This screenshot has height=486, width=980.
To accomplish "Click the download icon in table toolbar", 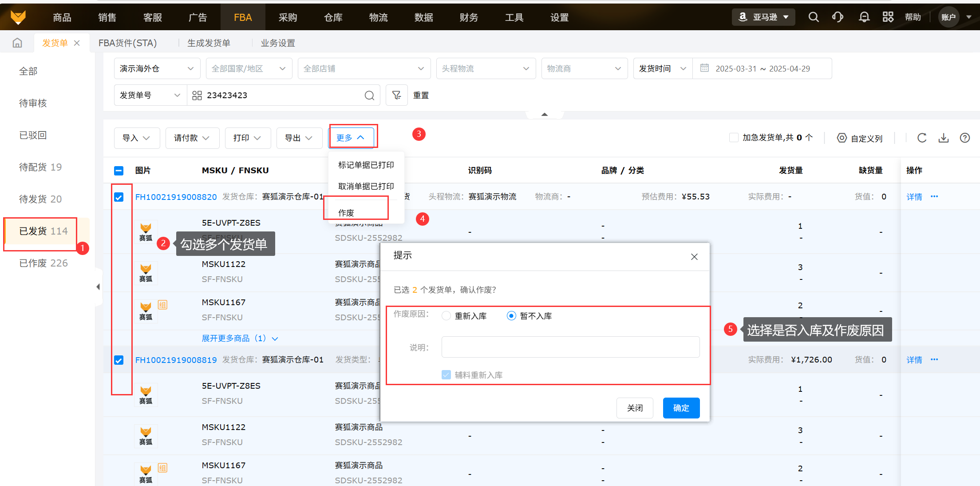I will point(944,138).
